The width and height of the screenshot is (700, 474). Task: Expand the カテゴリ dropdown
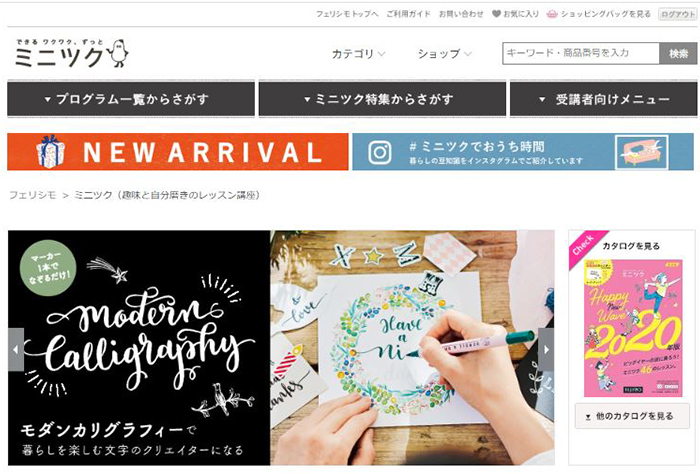358,54
